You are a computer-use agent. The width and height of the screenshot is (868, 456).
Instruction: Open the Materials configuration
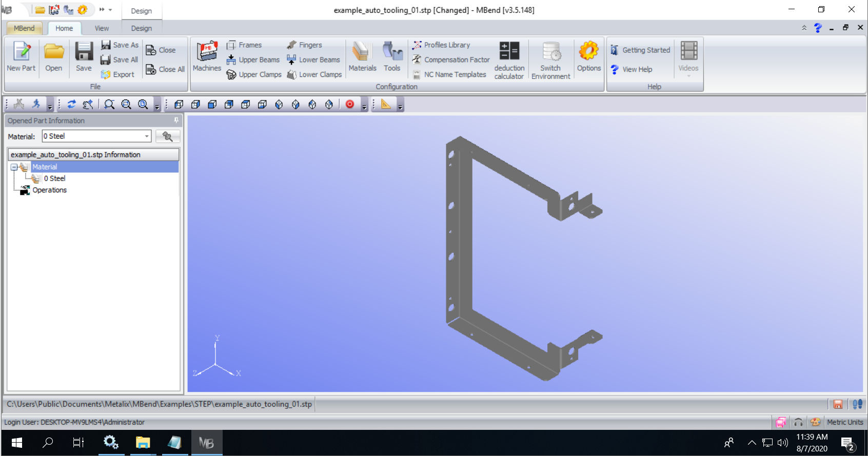pos(362,56)
